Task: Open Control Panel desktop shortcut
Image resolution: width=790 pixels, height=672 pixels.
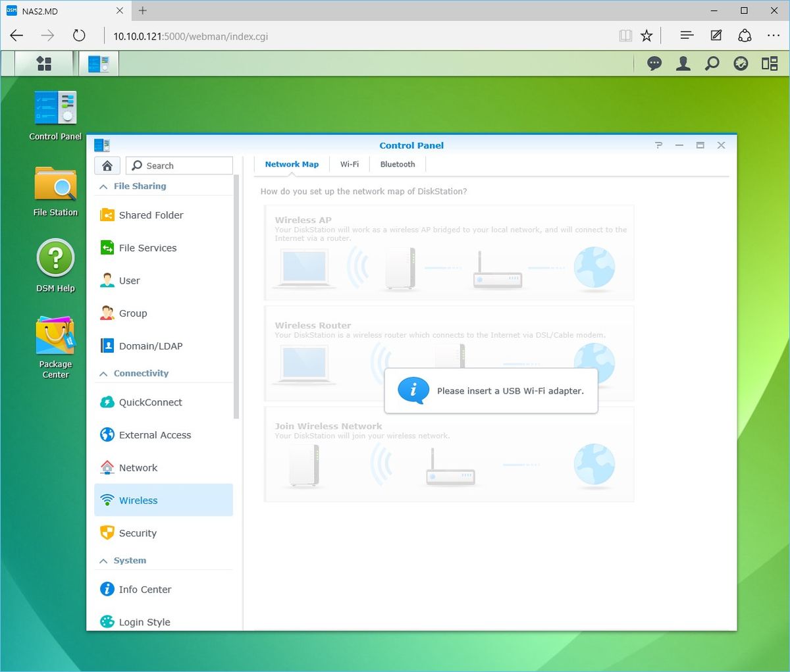Action: [55, 116]
